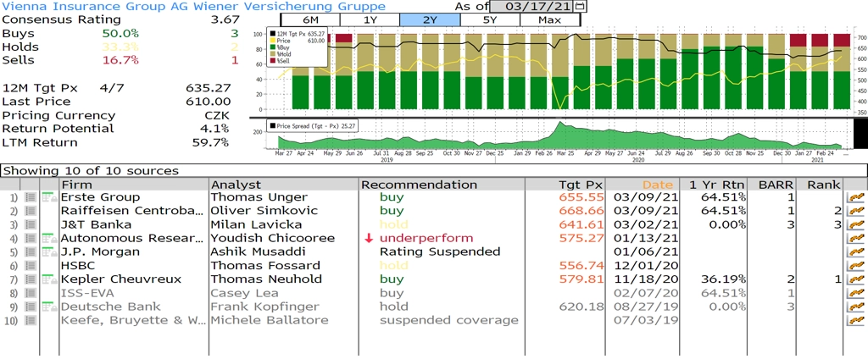
Task: Open the locked model icon for Autonomous Research
Action: click(x=50, y=239)
